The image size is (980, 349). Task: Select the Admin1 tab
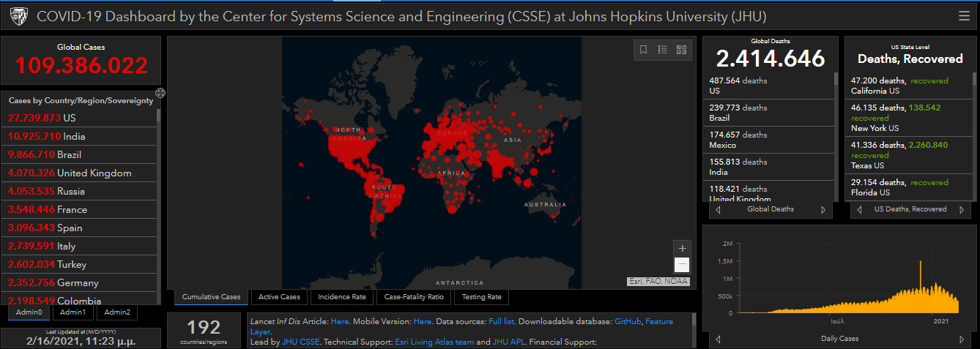tap(73, 312)
